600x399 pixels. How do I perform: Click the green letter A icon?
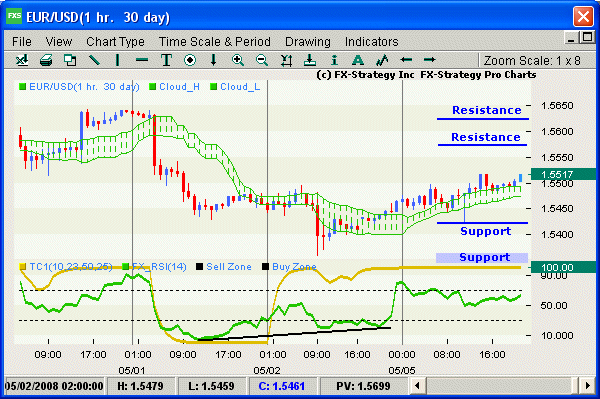tap(357, 60)
